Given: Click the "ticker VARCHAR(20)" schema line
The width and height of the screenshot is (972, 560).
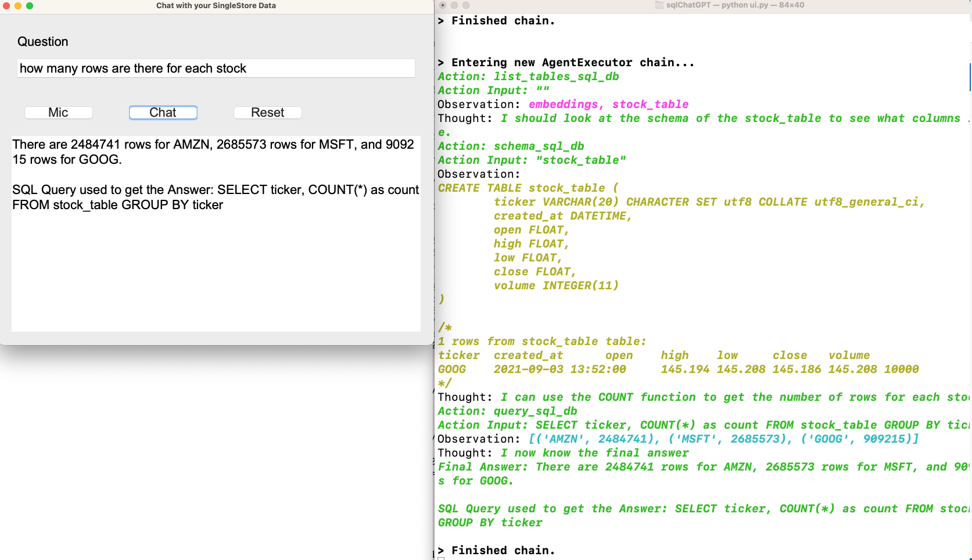Looking at the screenshot, I should click(709, 202).
